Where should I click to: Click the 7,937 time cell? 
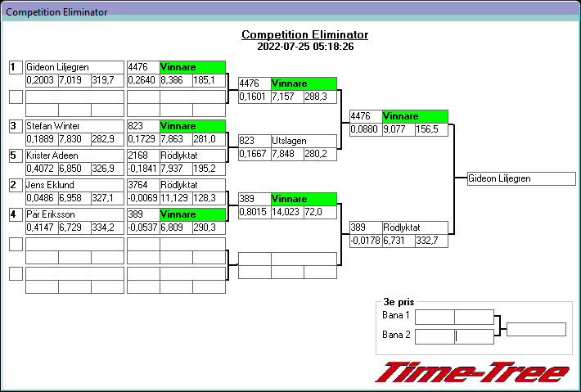(177, 169)
